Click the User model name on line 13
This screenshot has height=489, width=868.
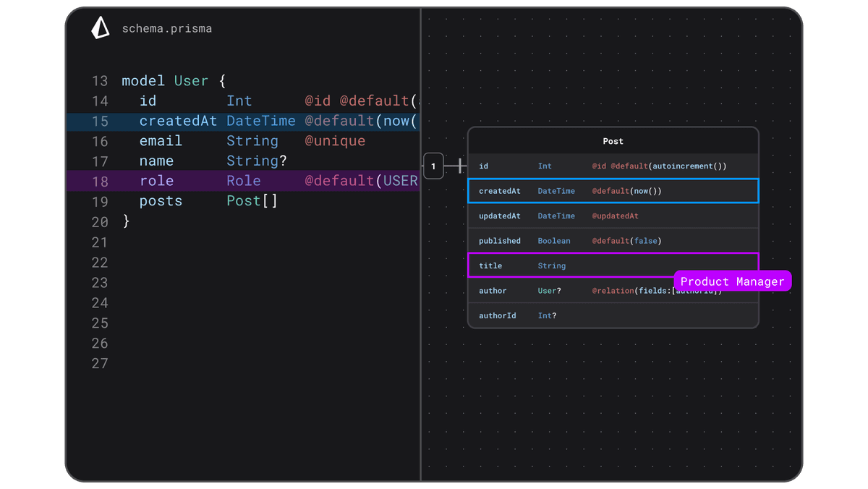(191, 81)
